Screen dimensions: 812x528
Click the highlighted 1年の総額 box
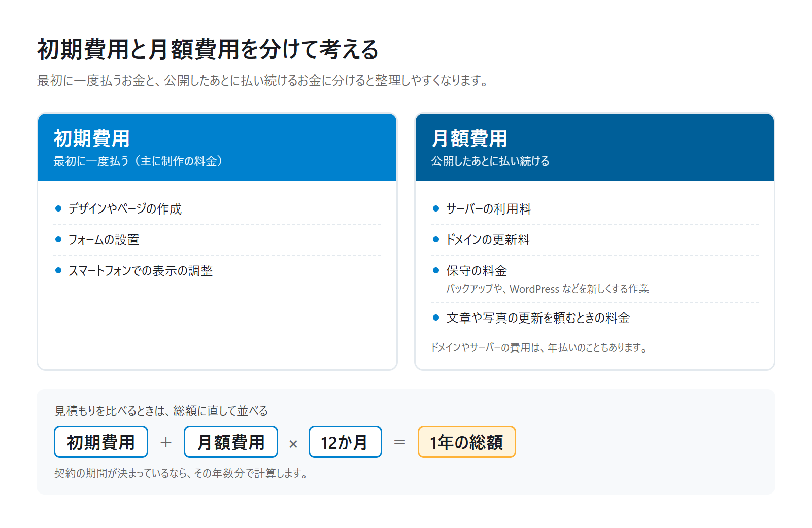(467, 442)
